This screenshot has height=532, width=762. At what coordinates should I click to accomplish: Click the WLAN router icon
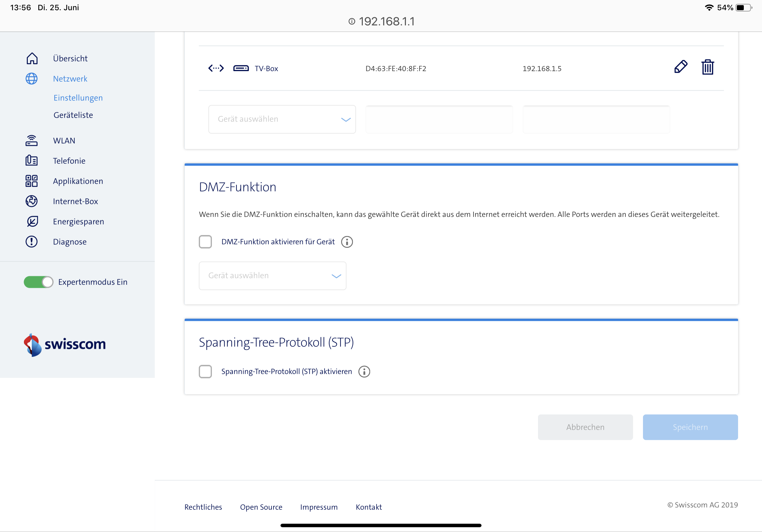click(x=32, y=141)
